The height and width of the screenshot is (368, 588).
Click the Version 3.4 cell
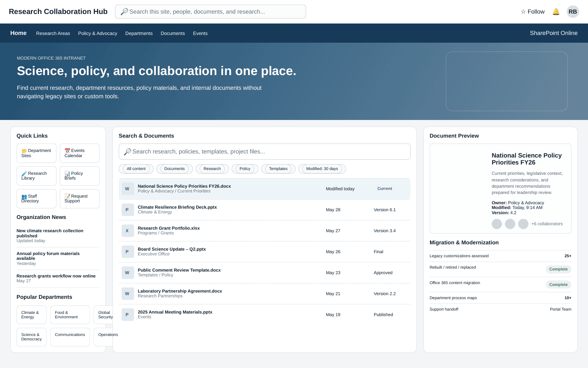pos(385,231)
